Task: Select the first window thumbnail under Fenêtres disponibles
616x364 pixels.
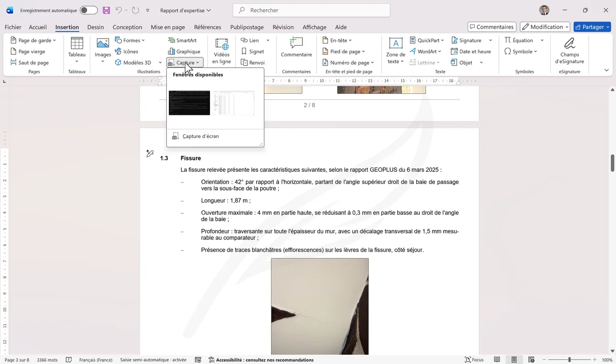Action: point(189,102)
